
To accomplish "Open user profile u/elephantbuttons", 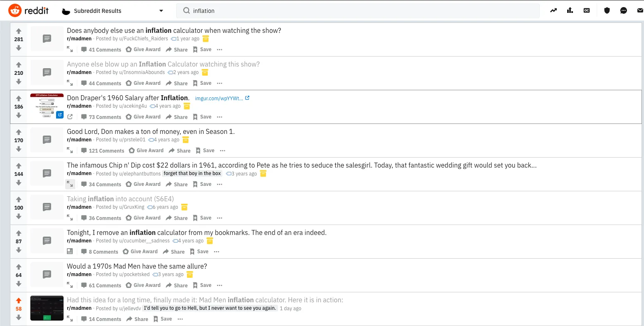I will click(140, 173).
